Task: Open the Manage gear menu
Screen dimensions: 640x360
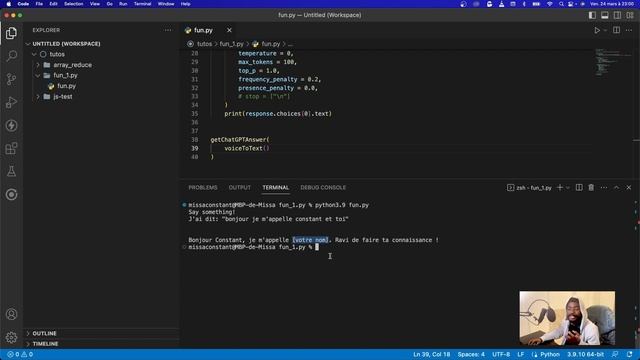Action: [11, 337]
